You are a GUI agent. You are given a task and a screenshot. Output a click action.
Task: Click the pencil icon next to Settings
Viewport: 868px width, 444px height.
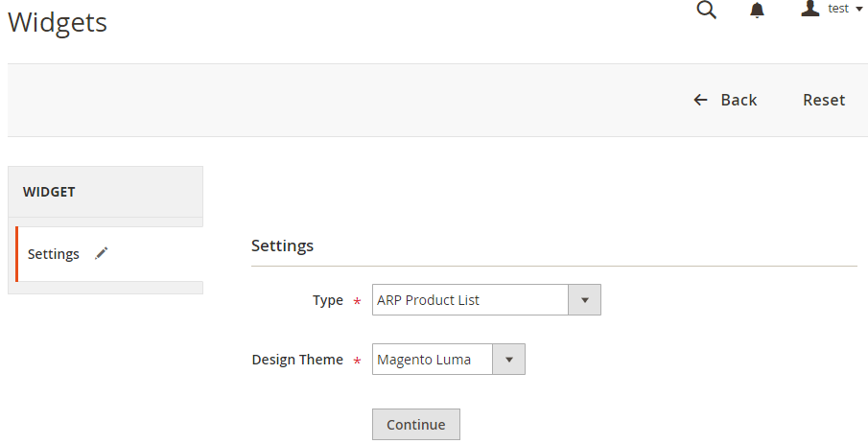click(x=102, y=253)
